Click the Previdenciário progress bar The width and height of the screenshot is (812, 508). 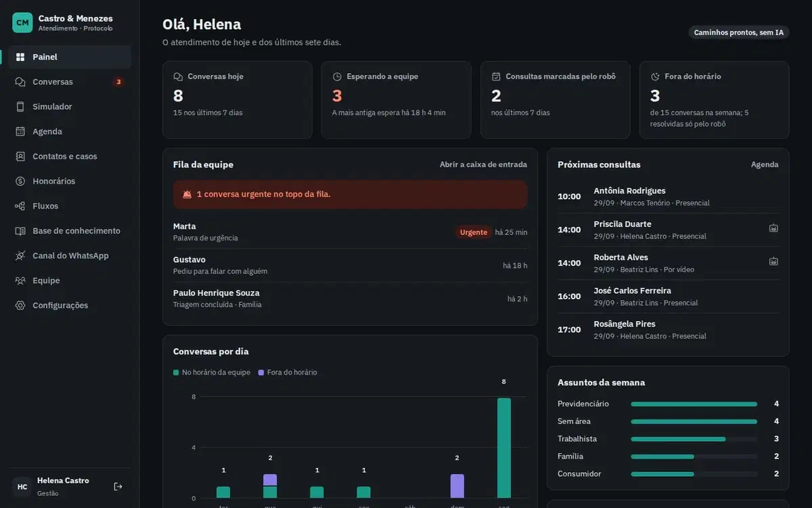click(x=694, y=404)
